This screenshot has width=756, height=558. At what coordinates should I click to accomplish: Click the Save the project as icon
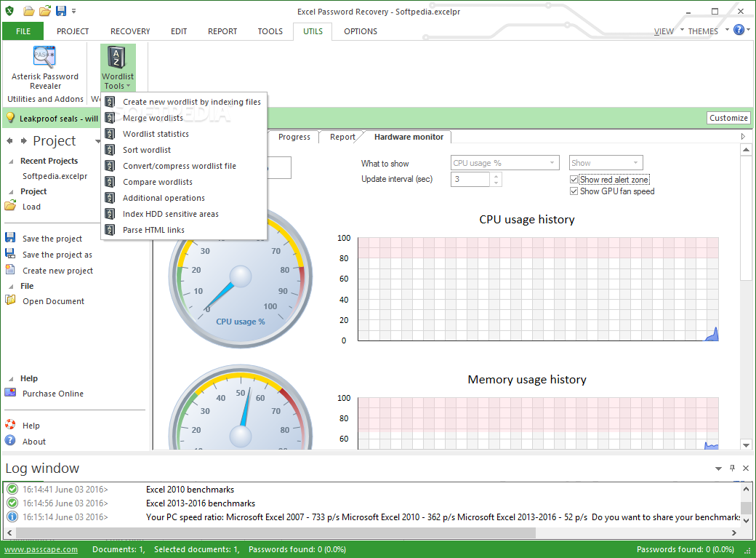[10, 253]
